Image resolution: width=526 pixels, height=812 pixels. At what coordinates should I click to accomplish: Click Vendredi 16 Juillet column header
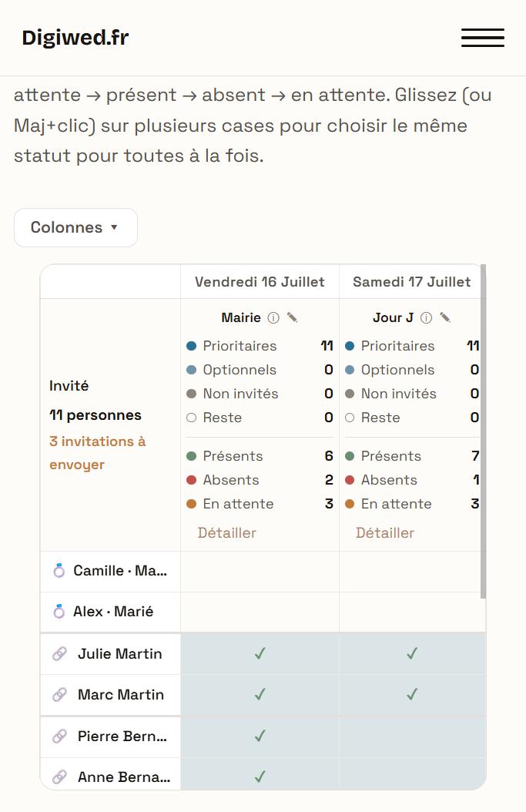(260, 282)
